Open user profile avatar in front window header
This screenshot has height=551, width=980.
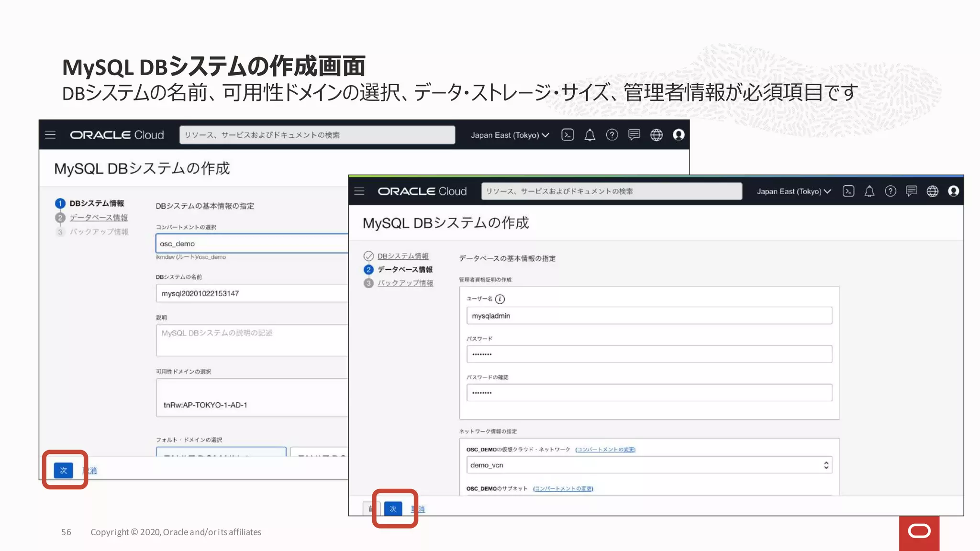pos(954,191)
